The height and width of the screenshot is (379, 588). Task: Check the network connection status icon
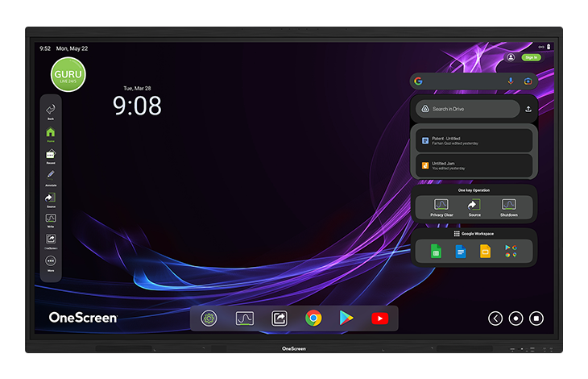click(x=541, y=47)
